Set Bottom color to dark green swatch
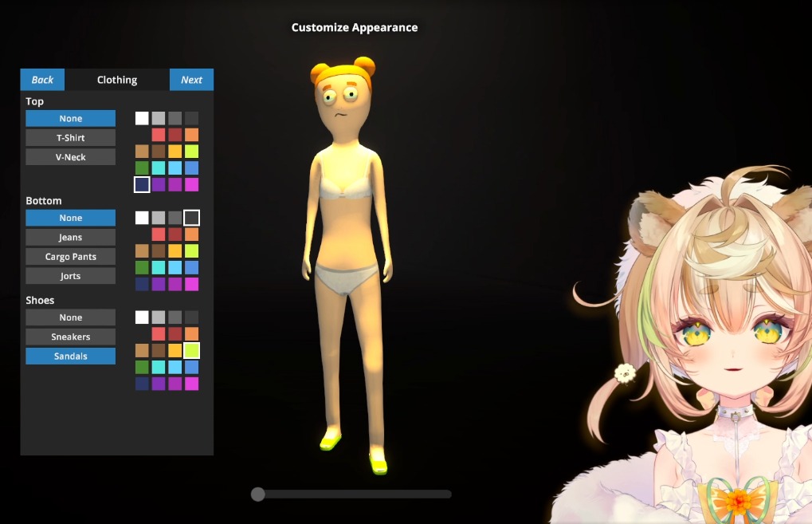The width and height of the screenshot is (812, 524). click(142, 267)
